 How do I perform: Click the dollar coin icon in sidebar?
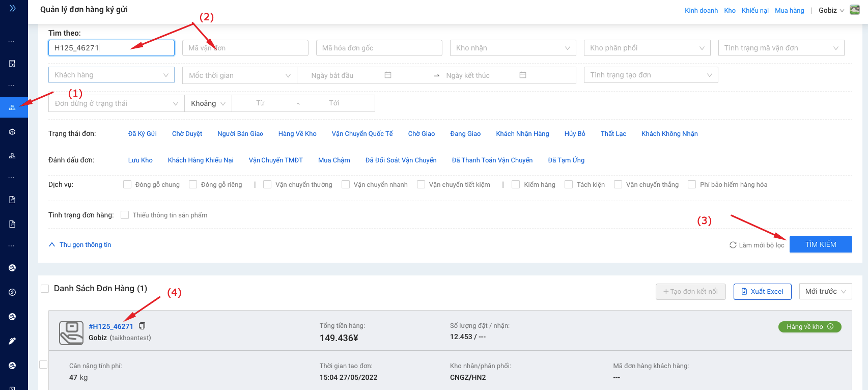coord(12,292)
